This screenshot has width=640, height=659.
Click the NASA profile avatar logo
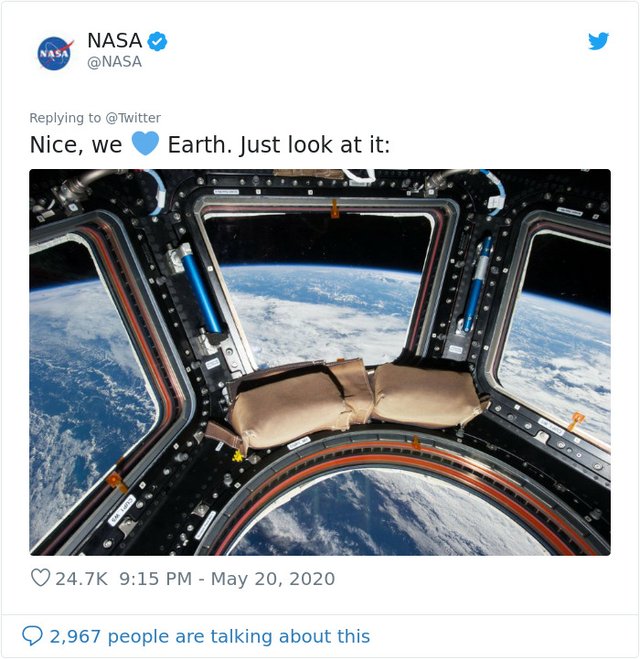tap(55, 52)
